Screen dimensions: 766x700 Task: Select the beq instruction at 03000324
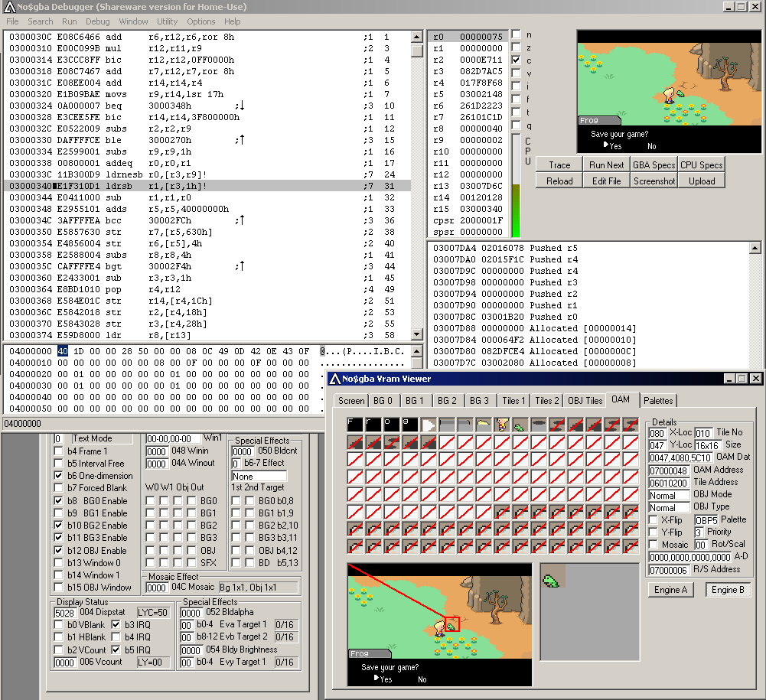coord(207,106)
